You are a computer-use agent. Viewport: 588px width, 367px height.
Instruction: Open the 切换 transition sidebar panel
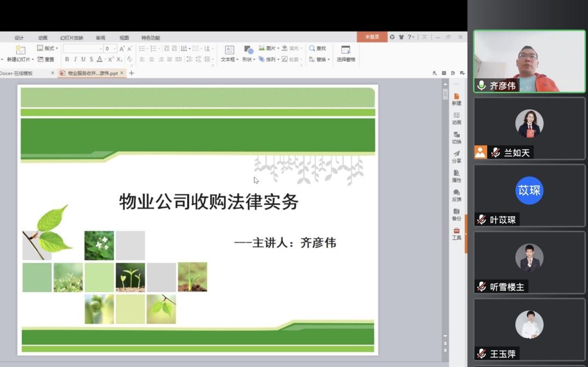tap(456, 137)
